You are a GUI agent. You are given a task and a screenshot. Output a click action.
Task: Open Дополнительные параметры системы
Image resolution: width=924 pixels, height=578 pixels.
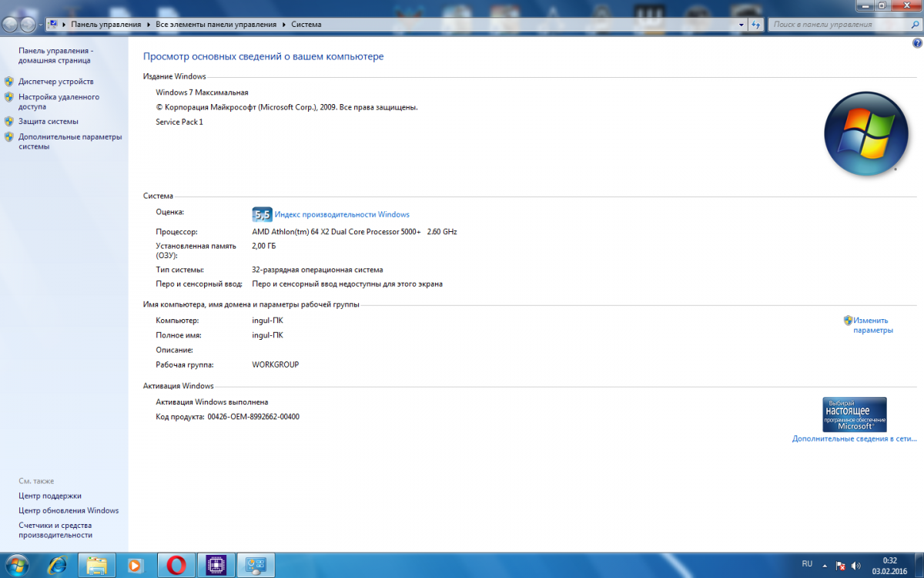point(70,142)
